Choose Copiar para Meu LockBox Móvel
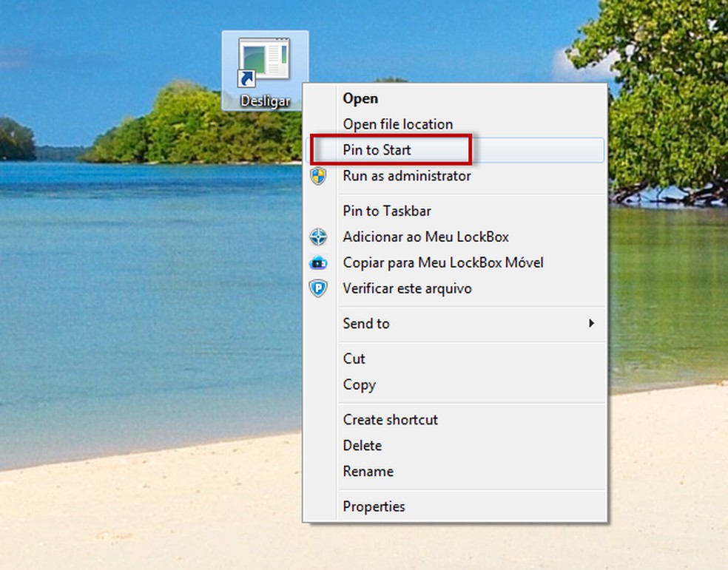This screenshot has height=570, width=728. [x=442, y=262]
